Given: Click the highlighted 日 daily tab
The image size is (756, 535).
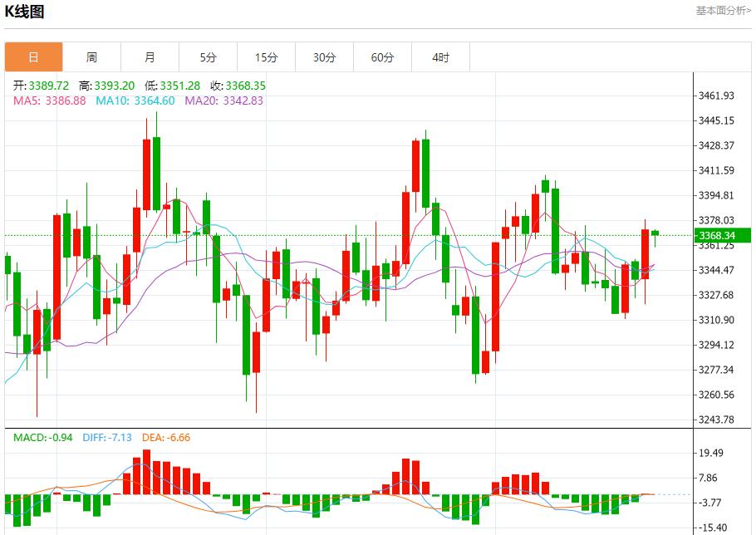Looking at the screenshot, I should (x=33, y=56).
